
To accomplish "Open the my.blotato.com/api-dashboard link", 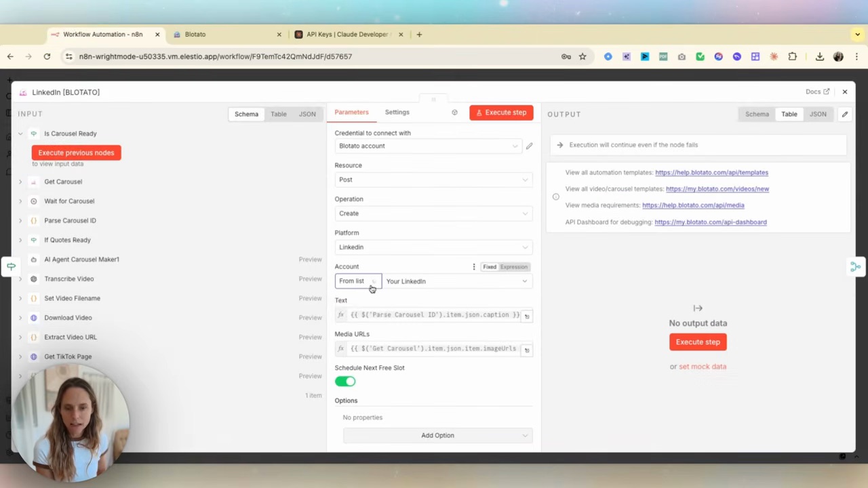I will 710,222.
